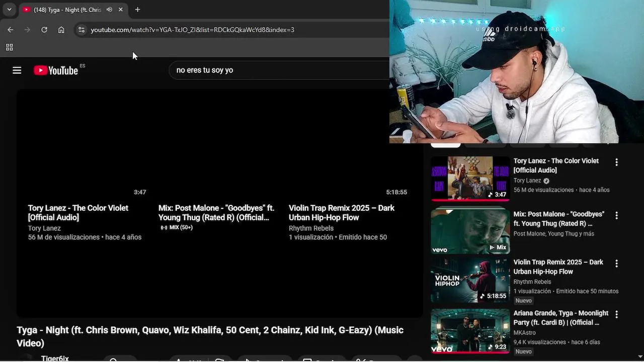644x362 pixels.
Task: Visit the Tory Lanez channel in sidebar
Action: (527, 180)
